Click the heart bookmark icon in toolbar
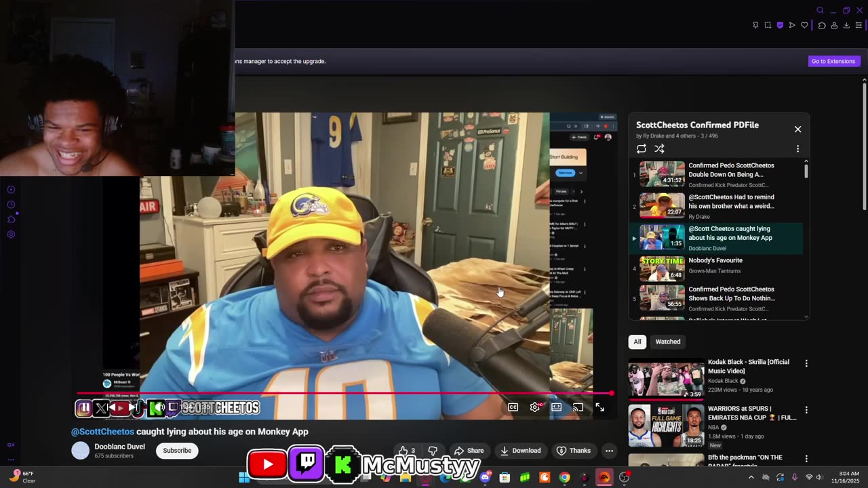Screen dimensions: 868x488 click(804, 25)
